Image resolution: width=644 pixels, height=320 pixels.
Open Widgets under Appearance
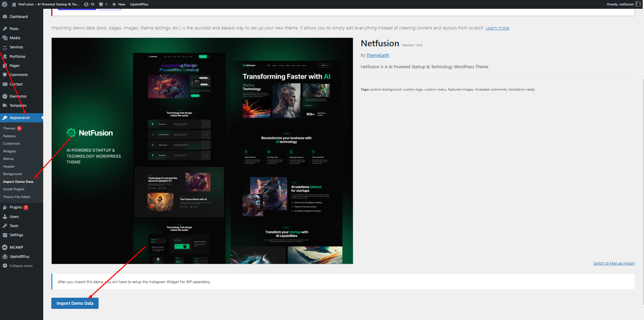[9, 151]
